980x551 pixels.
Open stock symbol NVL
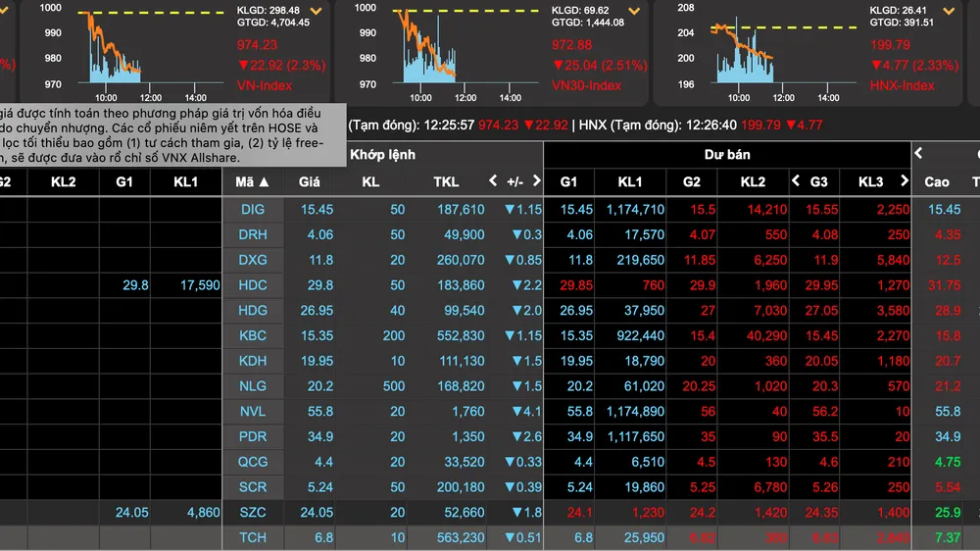(253, 412)
